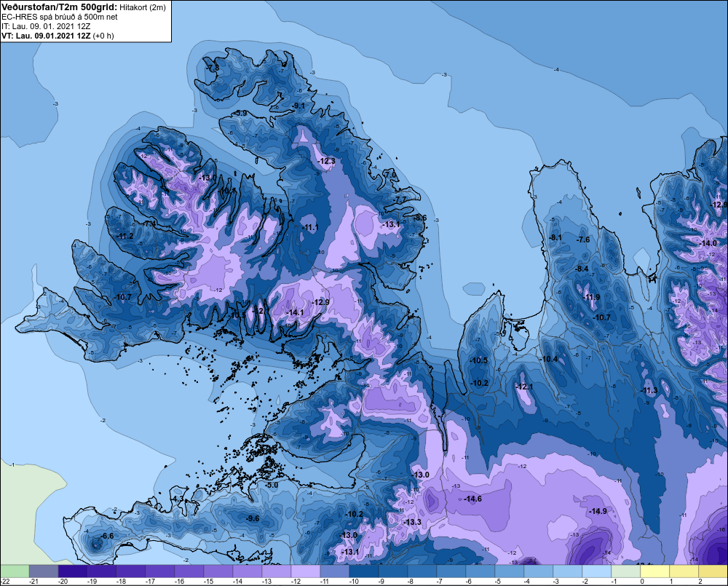Click the -8.6 temperature label
Image resolution: width=728 pixels, height=586 pixels.
coord(420,218)
